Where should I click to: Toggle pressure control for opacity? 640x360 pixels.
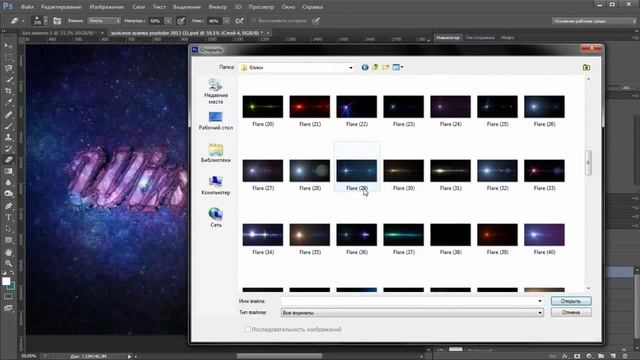tap(181, 21)
